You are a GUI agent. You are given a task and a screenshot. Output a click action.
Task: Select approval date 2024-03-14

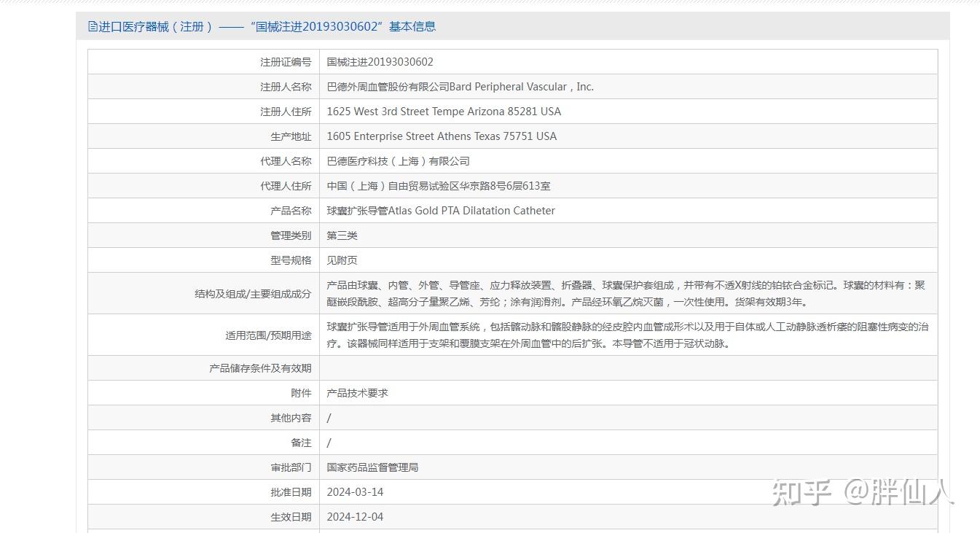[355, 492]
